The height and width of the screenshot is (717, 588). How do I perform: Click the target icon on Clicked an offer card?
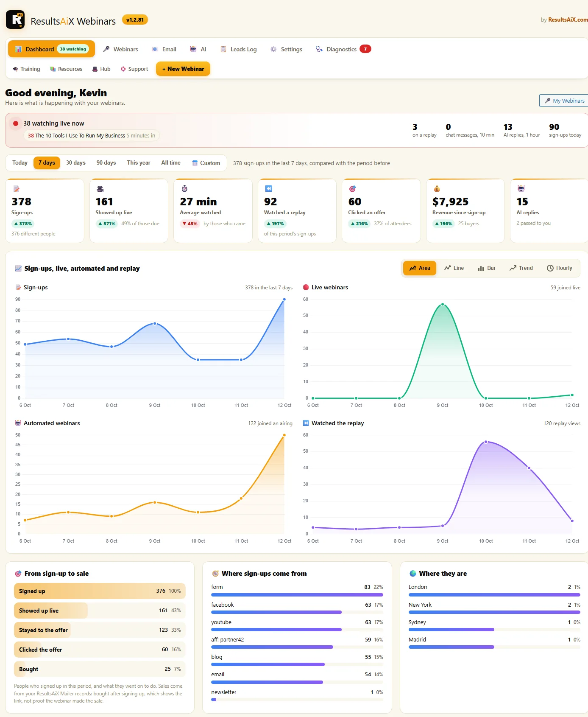(352, 189)
